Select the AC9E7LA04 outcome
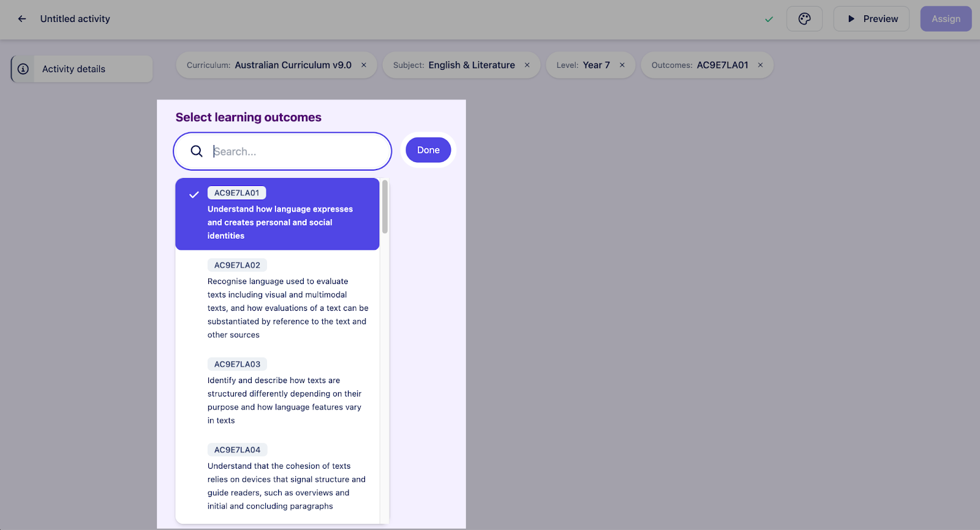 277,478
